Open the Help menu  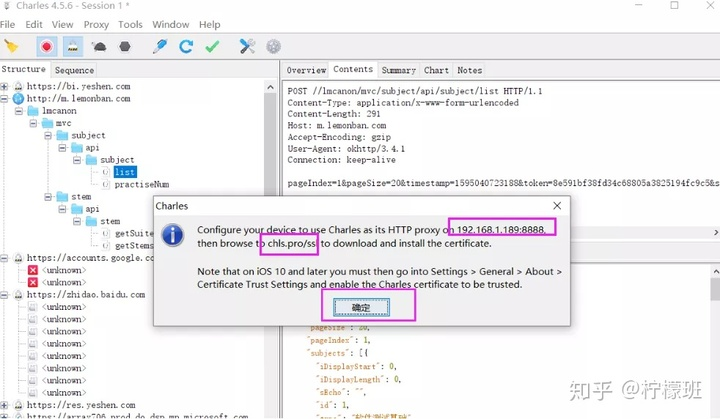(x=209, y=24)
